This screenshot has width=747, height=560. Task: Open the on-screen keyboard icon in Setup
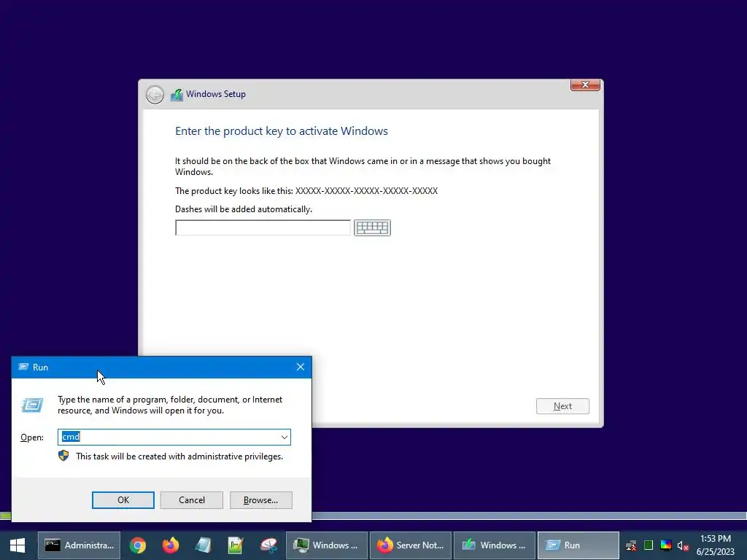pos(372,227)
